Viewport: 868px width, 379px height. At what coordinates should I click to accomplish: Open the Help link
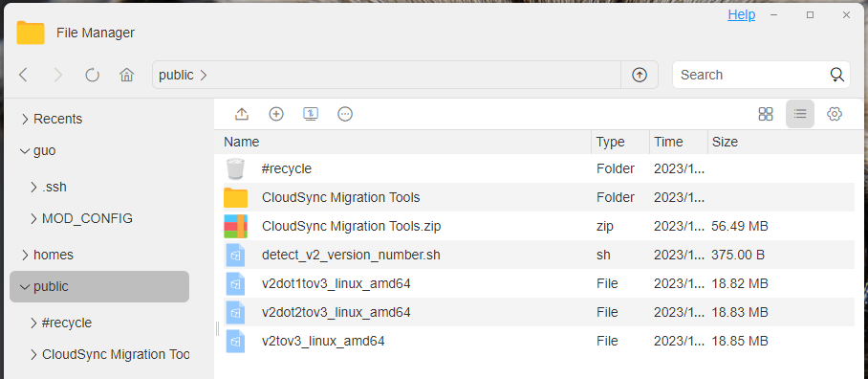coord(741,15)
